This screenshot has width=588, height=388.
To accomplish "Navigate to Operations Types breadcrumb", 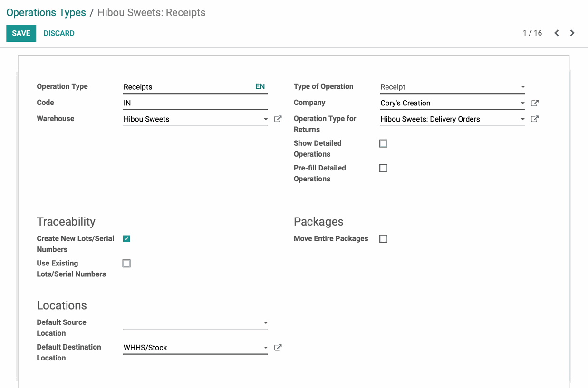I will (46, 13).
